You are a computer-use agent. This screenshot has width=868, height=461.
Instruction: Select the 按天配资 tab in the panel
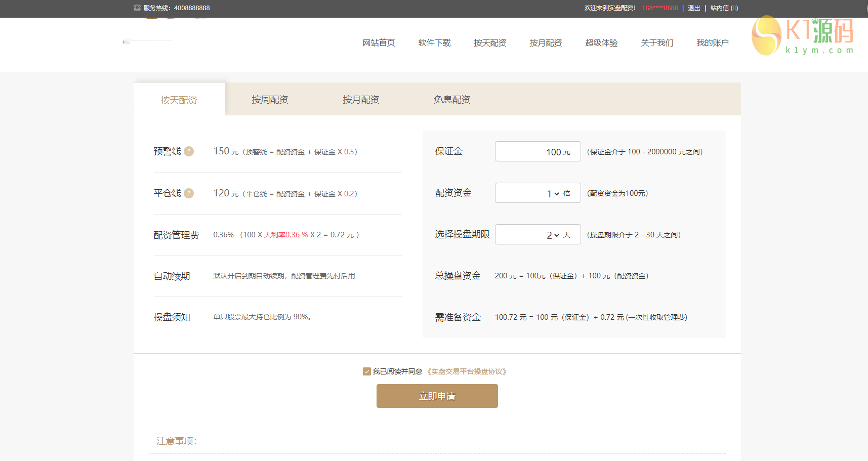point(179,100)
